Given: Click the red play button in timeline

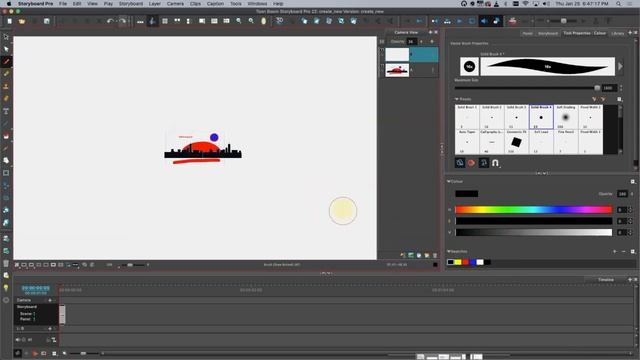Looking at the screenshot, I should [35, 353].
